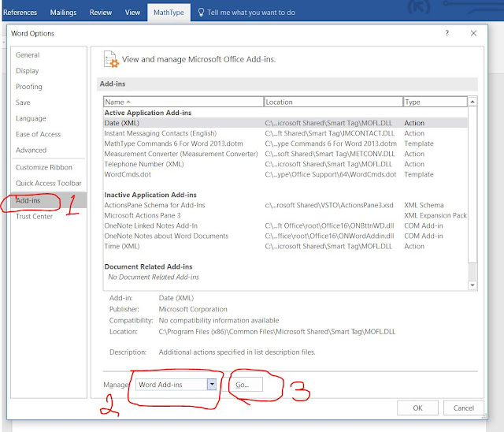Select ActionsPane Schema for Add-Ins row
504x432 pixels.
[285, 205]
